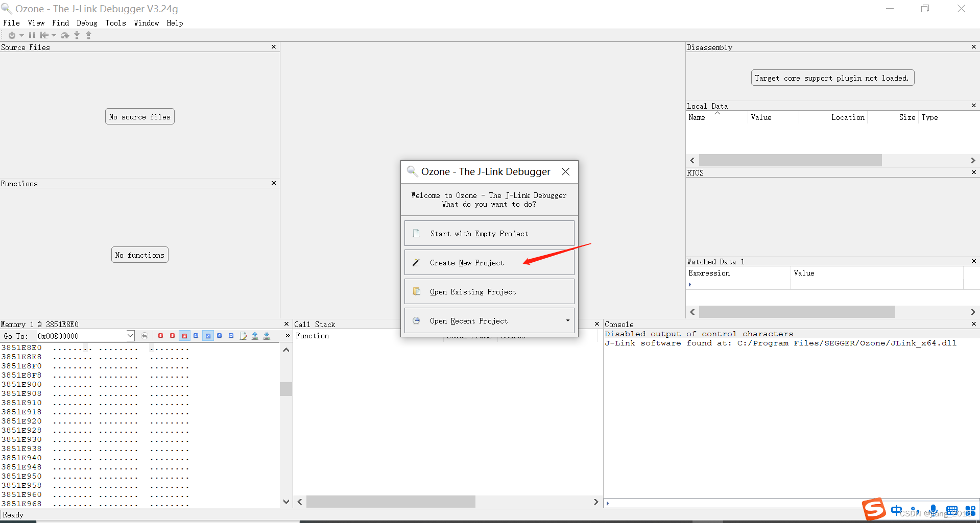
Task: Click Open Existing Project
Action: click(489, 291)
